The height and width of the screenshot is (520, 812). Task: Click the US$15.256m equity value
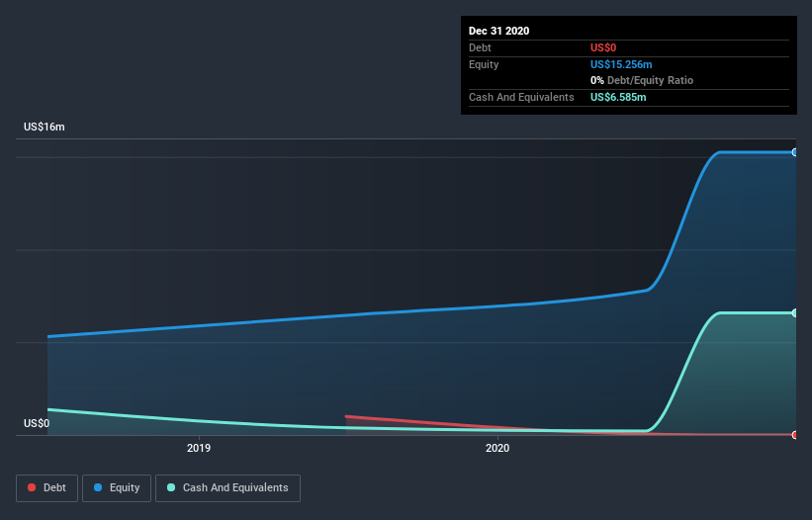(621, 64)
